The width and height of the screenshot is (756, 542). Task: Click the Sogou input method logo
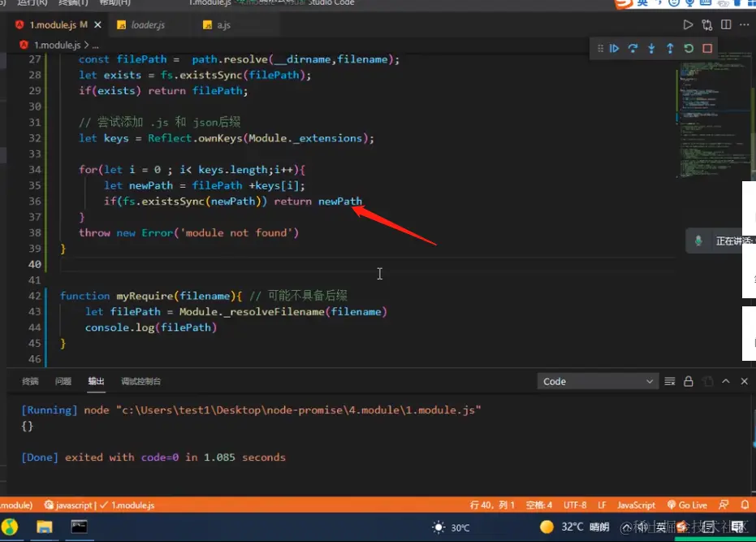624,4
